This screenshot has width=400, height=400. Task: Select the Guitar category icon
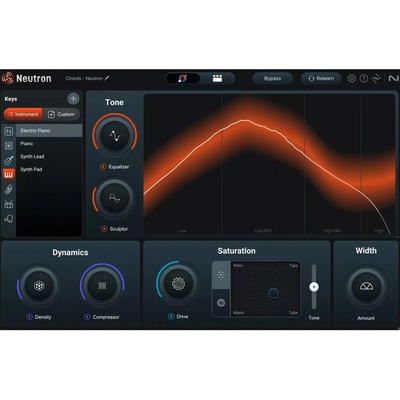coord(9,160)
